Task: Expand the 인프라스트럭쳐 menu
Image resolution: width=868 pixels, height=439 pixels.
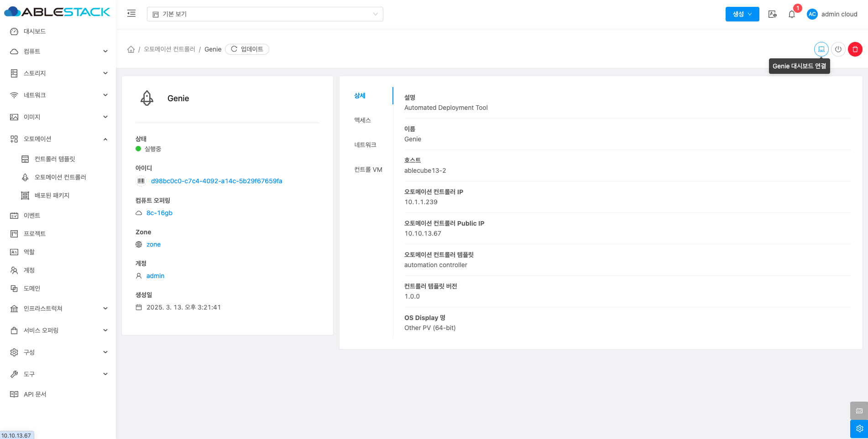Action: point(58,309)
